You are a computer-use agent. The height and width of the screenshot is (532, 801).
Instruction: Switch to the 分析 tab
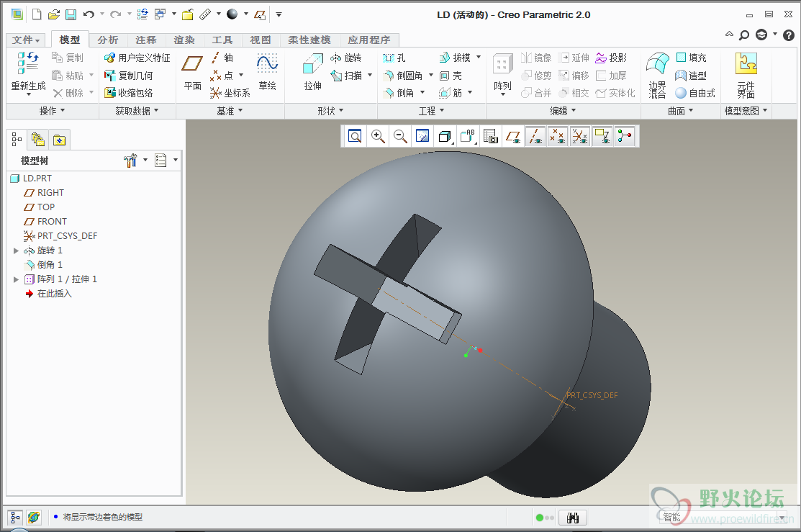coord(108,40)
